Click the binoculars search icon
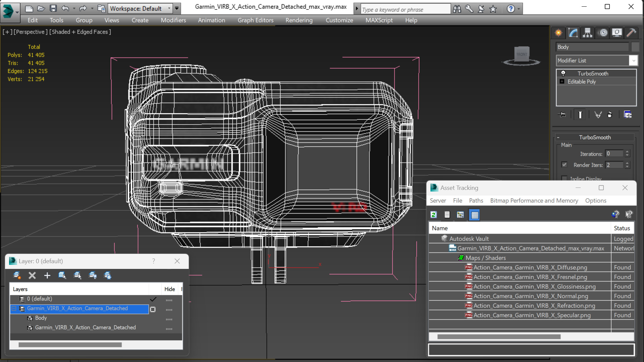The width and height of the screenshot is (644, 362). coord(457,9)
